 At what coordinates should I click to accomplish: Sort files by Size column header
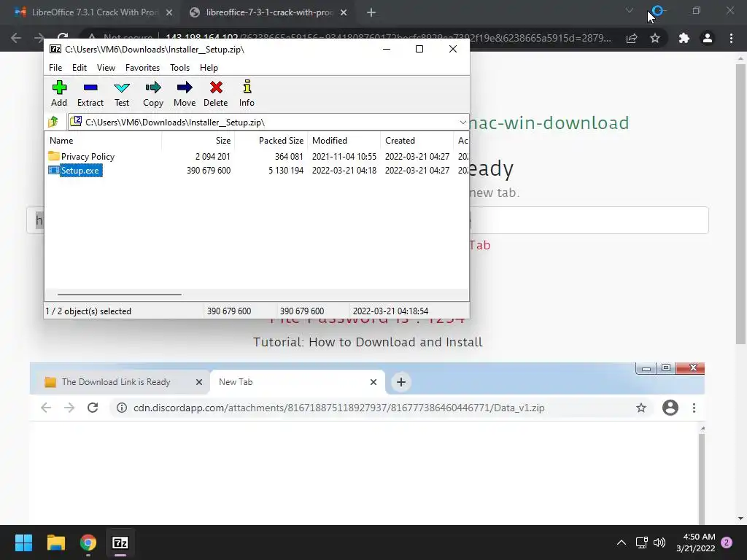pyautogui.click(x=198, y=141)
